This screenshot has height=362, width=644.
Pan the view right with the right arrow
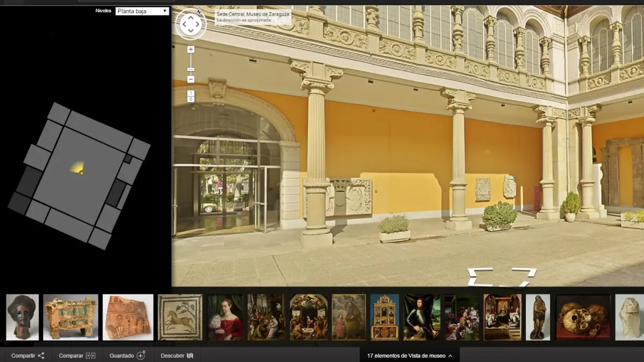click(197, 24)
